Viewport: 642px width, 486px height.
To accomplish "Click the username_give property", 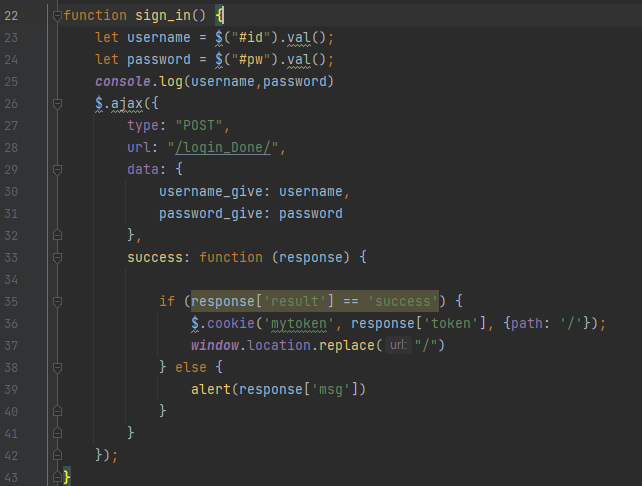I will point(210,192).
